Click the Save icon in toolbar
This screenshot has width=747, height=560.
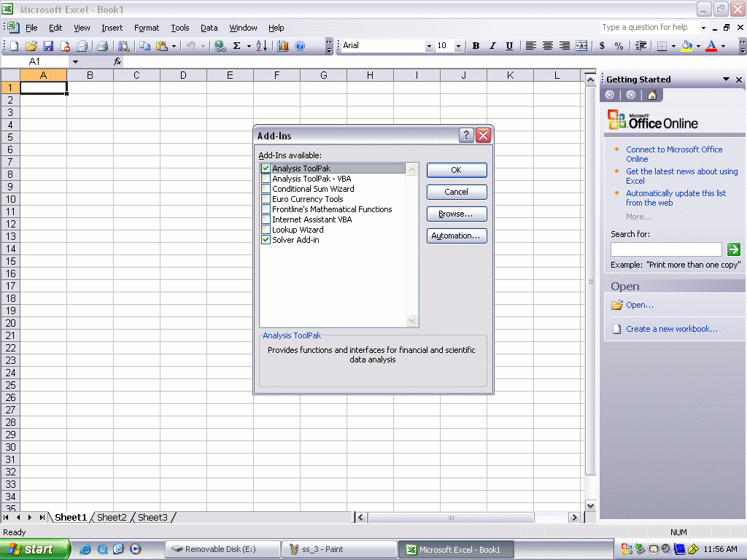click(x=48, y=46)
